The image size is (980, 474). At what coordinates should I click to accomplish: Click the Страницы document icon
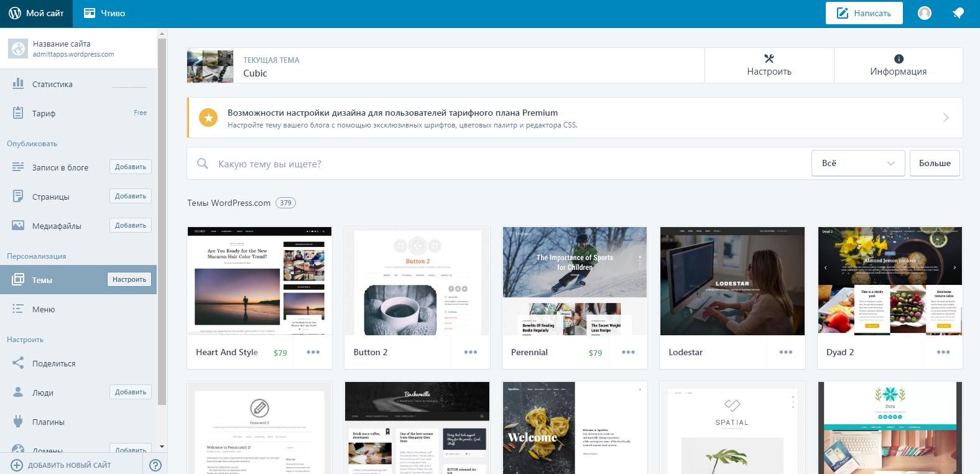click(x=18, y=196)
